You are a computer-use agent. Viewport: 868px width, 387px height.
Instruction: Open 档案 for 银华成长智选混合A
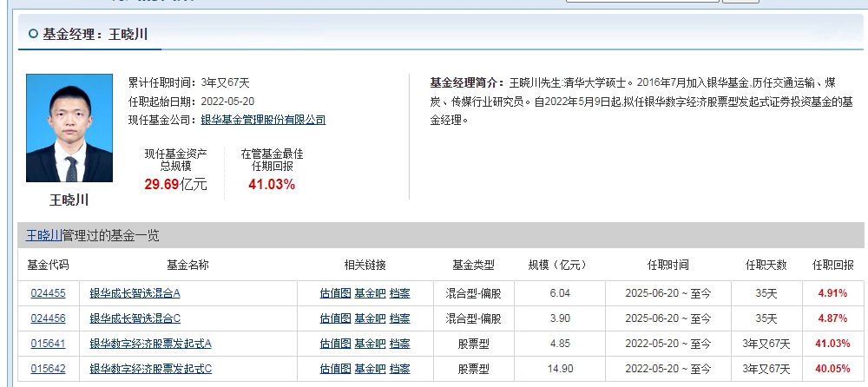pos(399,293)
